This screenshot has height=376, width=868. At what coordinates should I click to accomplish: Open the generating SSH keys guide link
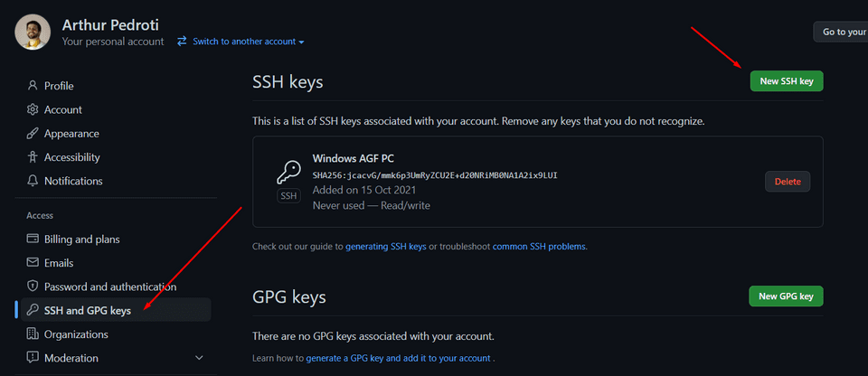pyautogui.click(x=386, y=246)
